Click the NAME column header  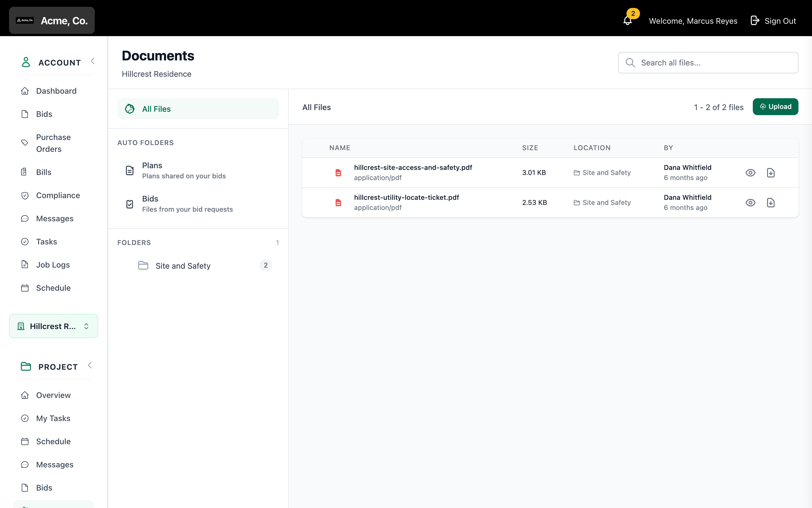point(339,148)
